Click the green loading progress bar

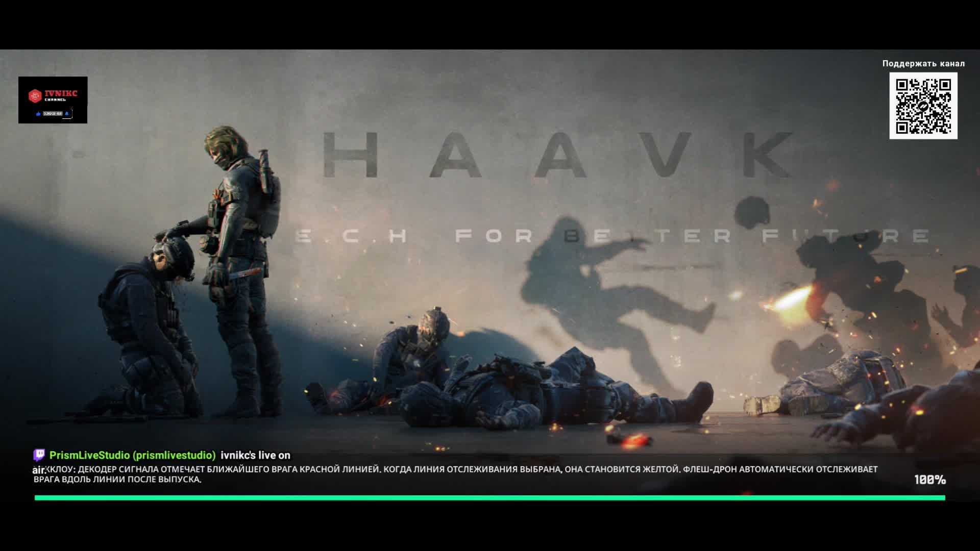point(489,497)
